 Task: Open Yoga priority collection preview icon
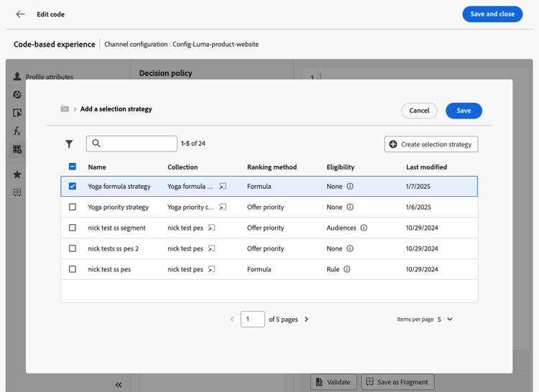223,207
